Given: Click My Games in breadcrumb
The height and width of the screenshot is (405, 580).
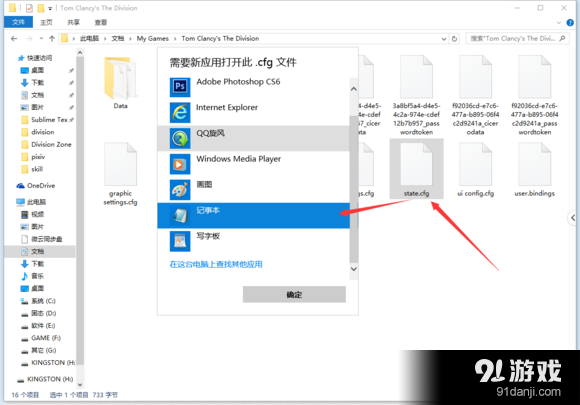Looking at the screenshot, I should [x=152, y=38].
